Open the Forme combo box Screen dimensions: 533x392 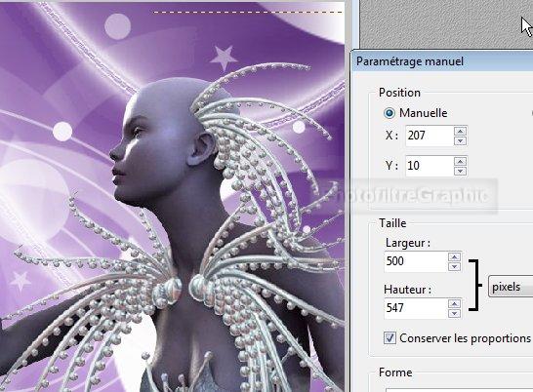pos(459,390)
